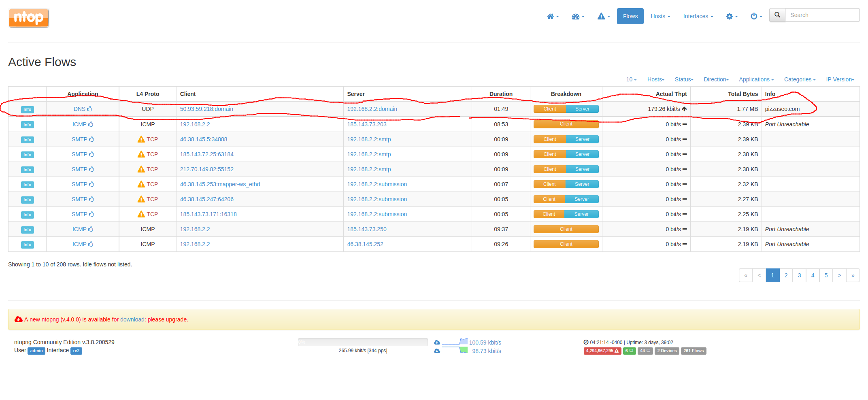Open the dashboard gauge icon menu
Viewport: 868px width, 400px height.
[577, 16]
